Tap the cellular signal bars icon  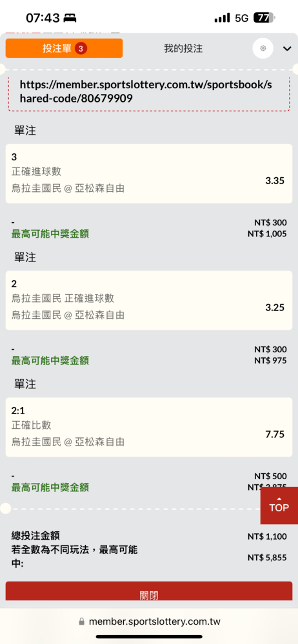(223, 17)
